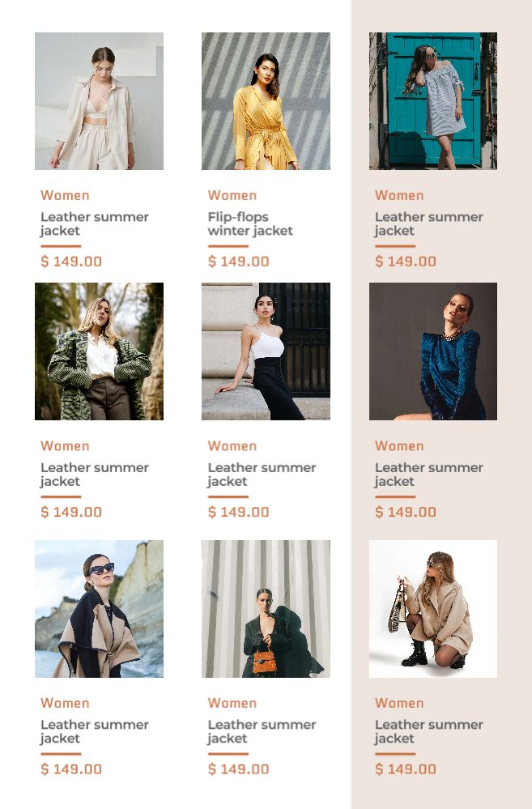This screenshot has width=532, height=809.
Task: Select Women category under sunglasses cape photo
Action: point(65,703)
